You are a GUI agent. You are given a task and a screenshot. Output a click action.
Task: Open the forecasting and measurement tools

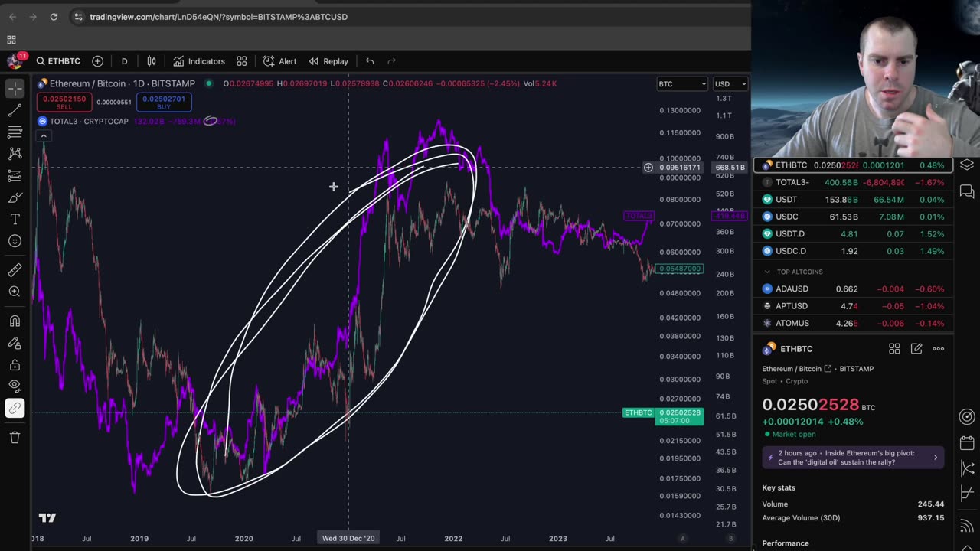[x=15, y=176]
